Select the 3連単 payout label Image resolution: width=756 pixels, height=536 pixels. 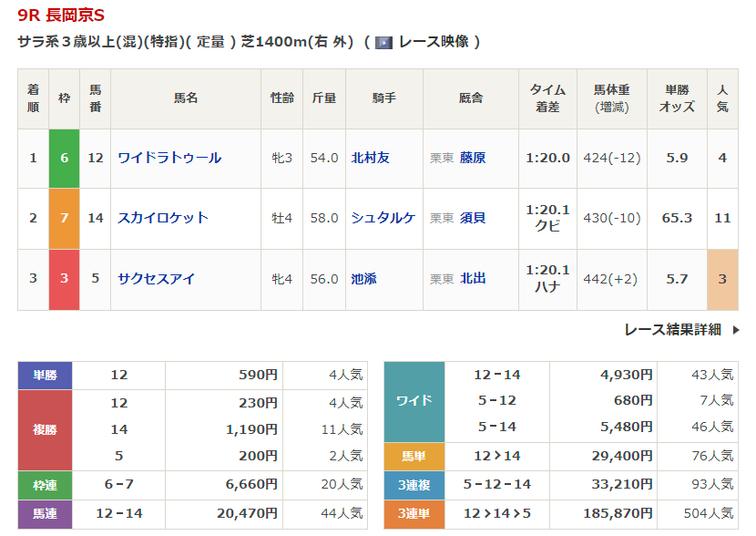(x=414, y=514)
